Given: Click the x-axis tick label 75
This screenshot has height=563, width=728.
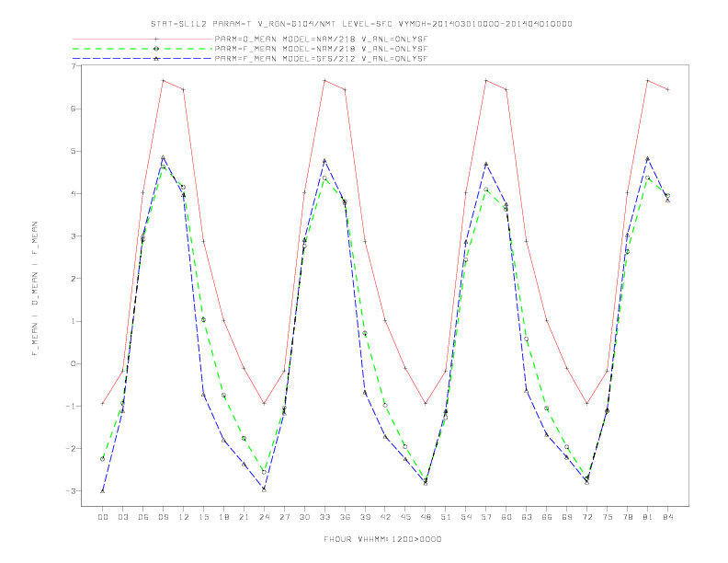Looking at the screenshot, I should (608, 517).
